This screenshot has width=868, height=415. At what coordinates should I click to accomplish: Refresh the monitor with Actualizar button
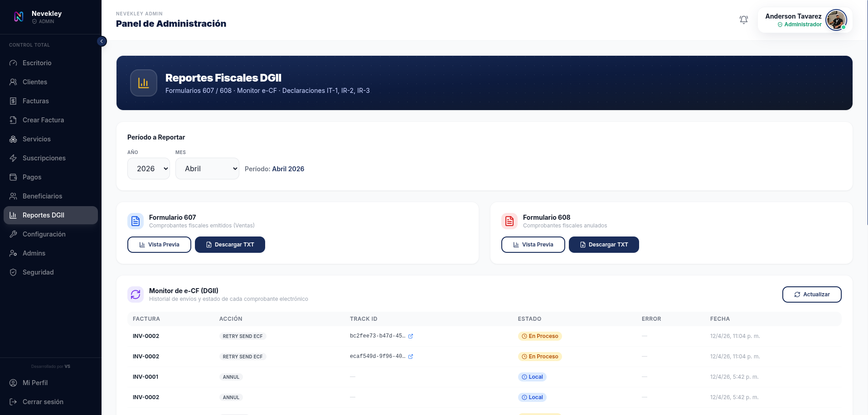point(812,294)
